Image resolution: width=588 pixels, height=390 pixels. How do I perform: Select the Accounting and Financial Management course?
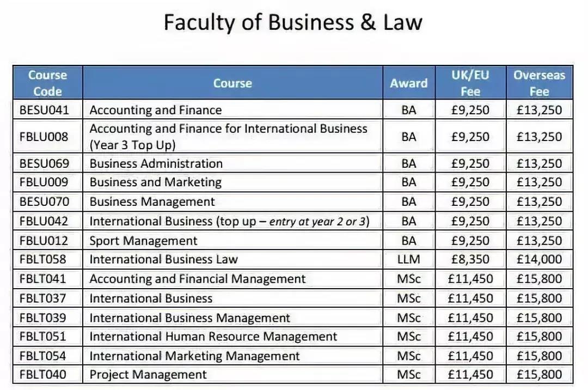198,279
